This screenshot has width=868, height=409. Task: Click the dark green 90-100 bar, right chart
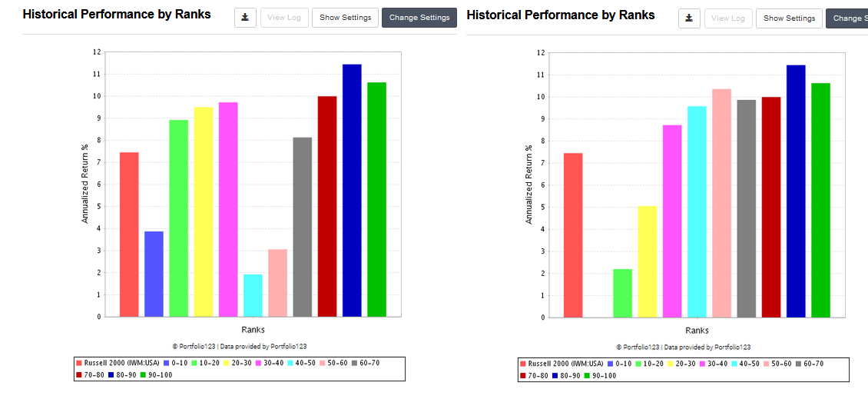click(x=820, y=201)
